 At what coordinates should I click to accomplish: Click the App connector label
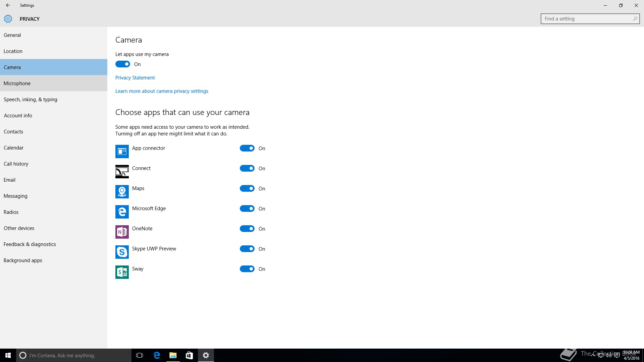pyautogui.click(x=149, y=148)
